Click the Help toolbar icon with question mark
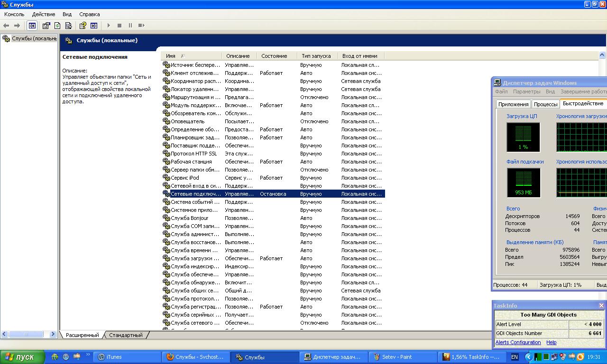The image size is (607, 364). pyautogui.click(x=83, y=26)
